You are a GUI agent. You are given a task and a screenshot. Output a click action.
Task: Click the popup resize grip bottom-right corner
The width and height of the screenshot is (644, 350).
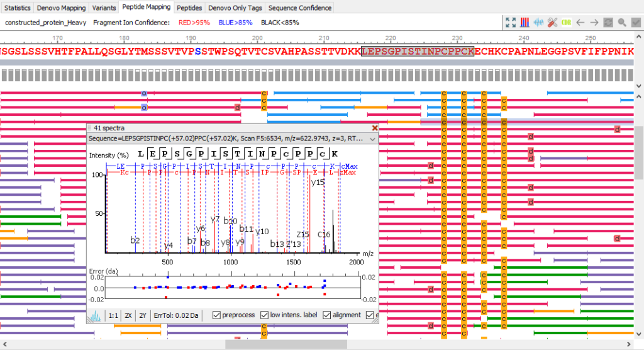tap(375, 320)
